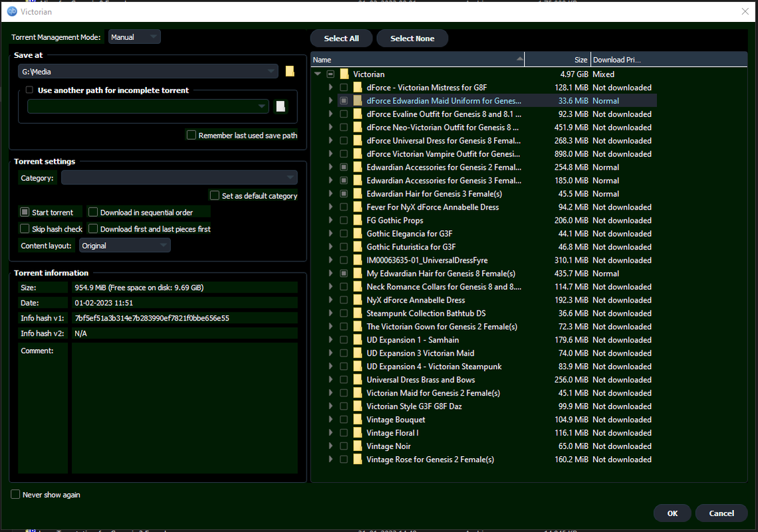758x532 pixels.
Task: Expand the FG Gothic Props folder
Action: coord(330,220)
